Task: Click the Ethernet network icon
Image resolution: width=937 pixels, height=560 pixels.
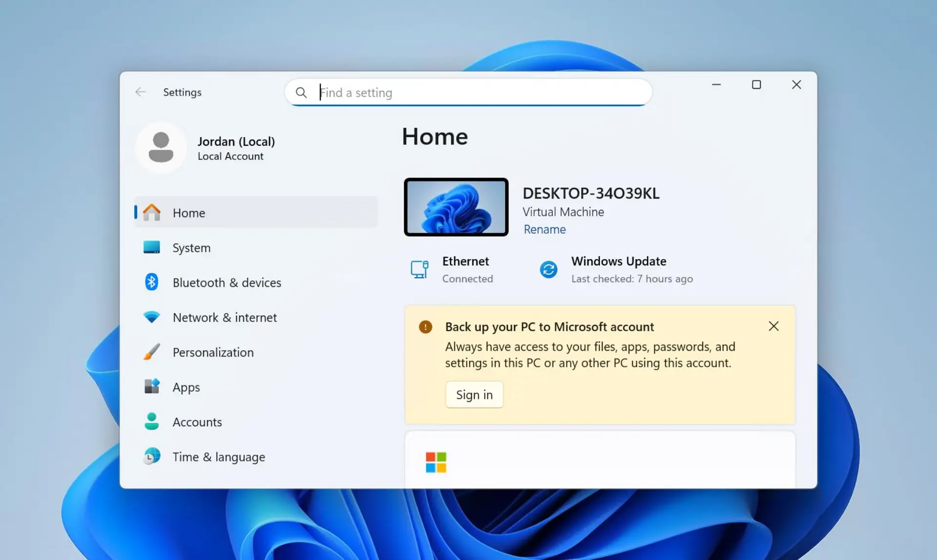Action: [x=419, y=269]
